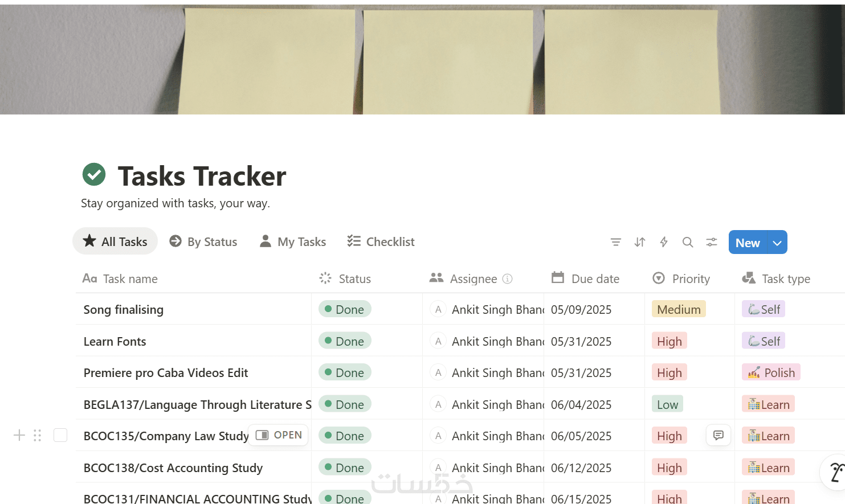The image size is (845, 504).
Task: Click 'BCOC138/Cost Accounting Study' task name
Action: pos(173,468)
